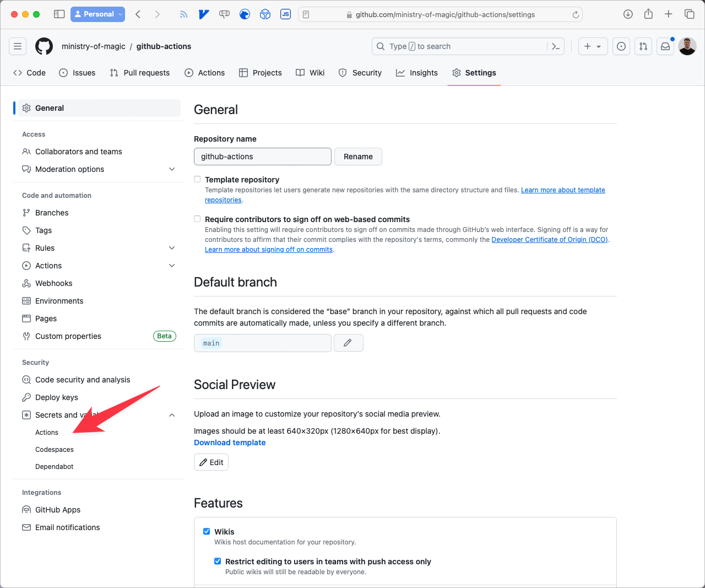Open Learn more about signing off link
The image size is (705, 588).
tap(269, 250)
